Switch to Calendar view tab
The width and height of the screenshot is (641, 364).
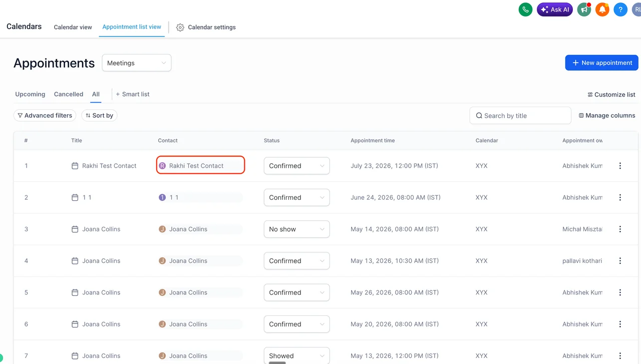click(73, 27)
